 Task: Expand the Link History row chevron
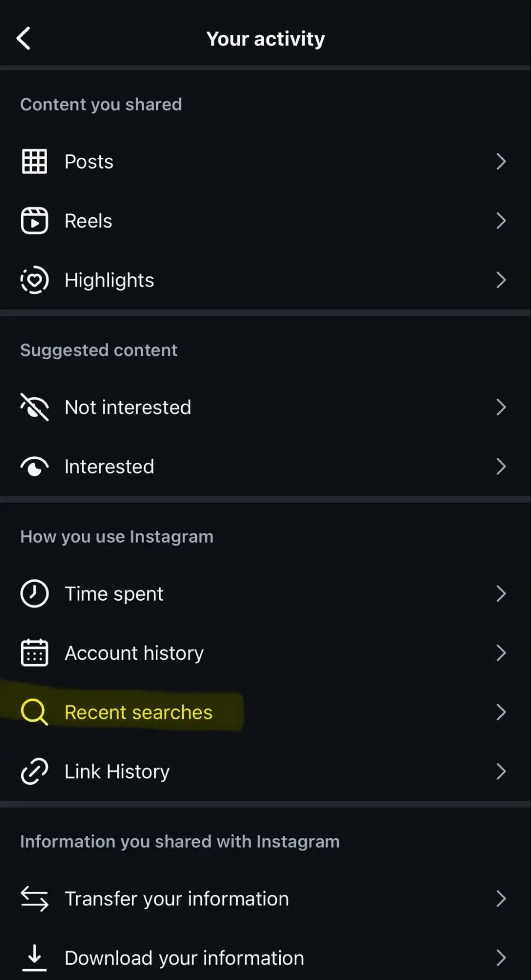tap(501, 771)
